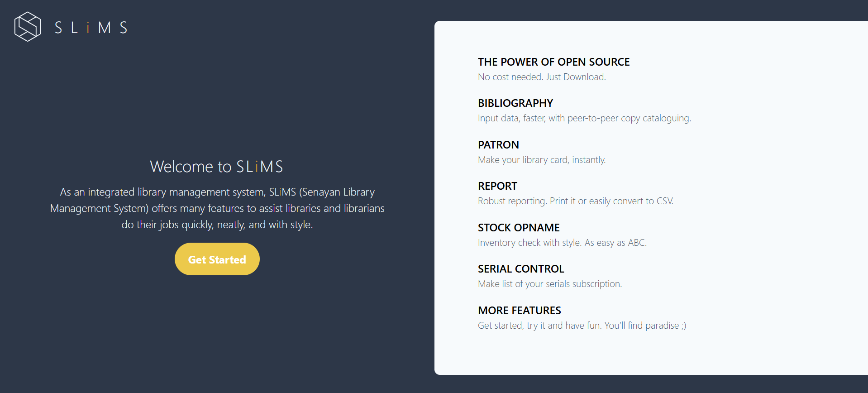Click the SLiMS wordmark beside the logo
This screenshot has height=393, width=868.
(91, 28)
